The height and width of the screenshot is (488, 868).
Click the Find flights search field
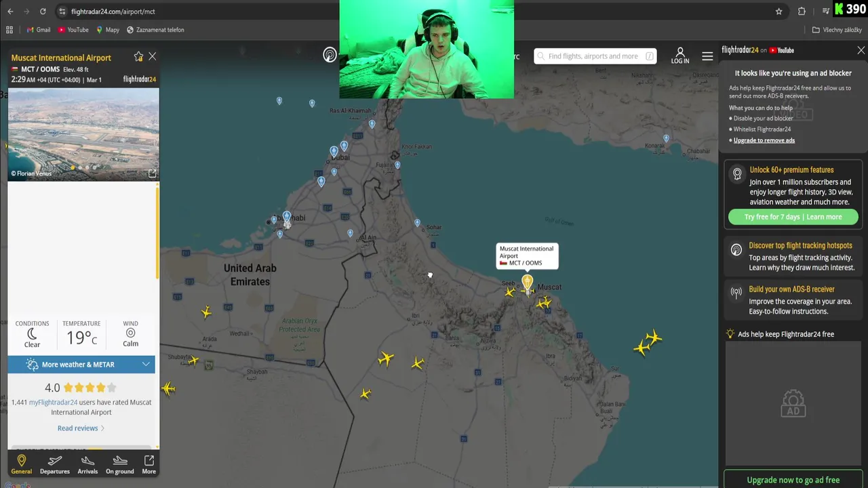pyautogui.click(x=595, y=56)
